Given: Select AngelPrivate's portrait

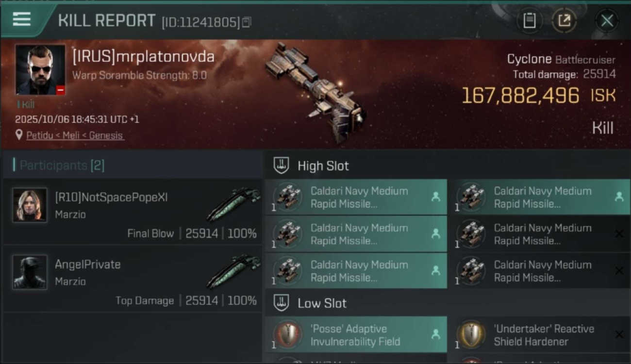Looking at the screenshot, I should tap(30, 272).
